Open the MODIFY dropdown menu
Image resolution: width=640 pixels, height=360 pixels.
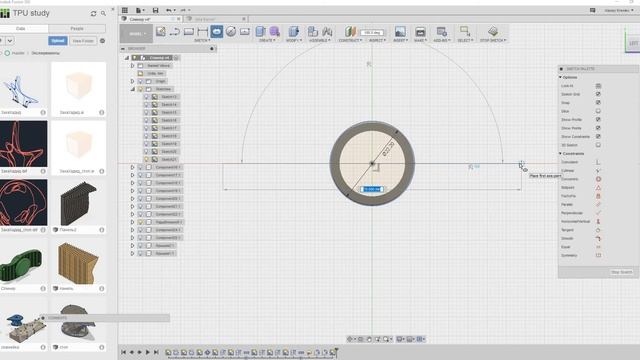pos(293,40)
